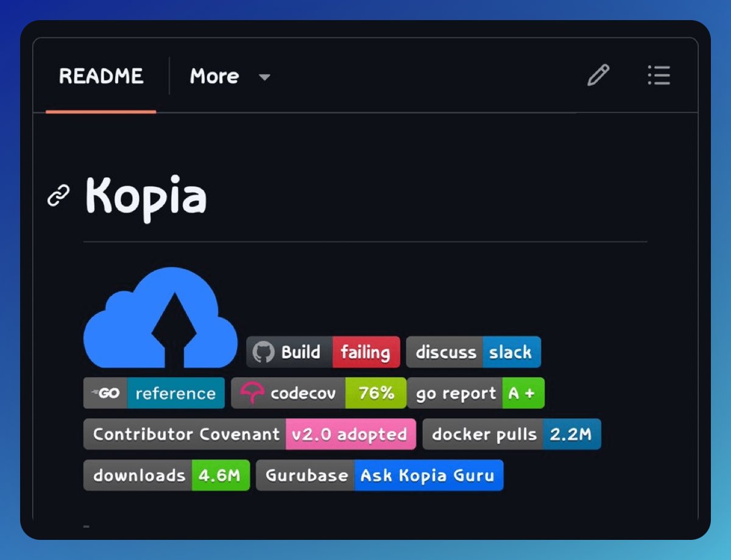Open the discuss slack badge

click(473, 352)
